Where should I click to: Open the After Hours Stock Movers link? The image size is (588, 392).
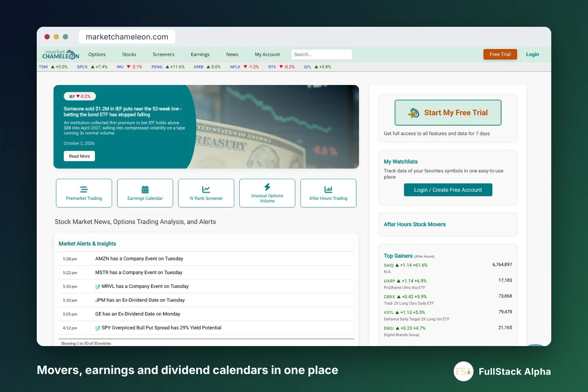pyautogui.click(x=415, y=224)
